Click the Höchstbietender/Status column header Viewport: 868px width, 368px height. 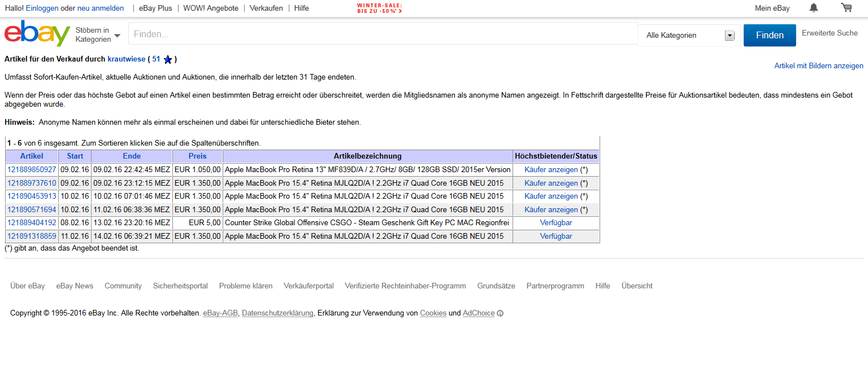pyautogui.click(x=556, y=156)
